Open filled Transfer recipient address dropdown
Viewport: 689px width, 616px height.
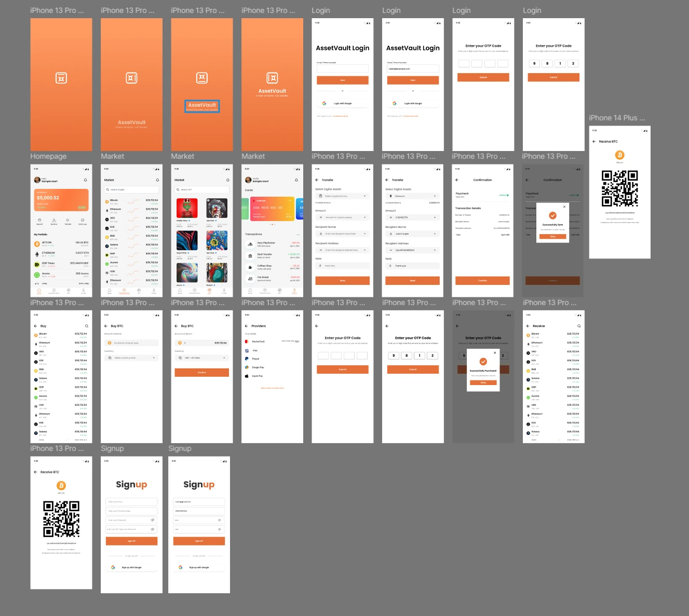click(x=413, y=250)
